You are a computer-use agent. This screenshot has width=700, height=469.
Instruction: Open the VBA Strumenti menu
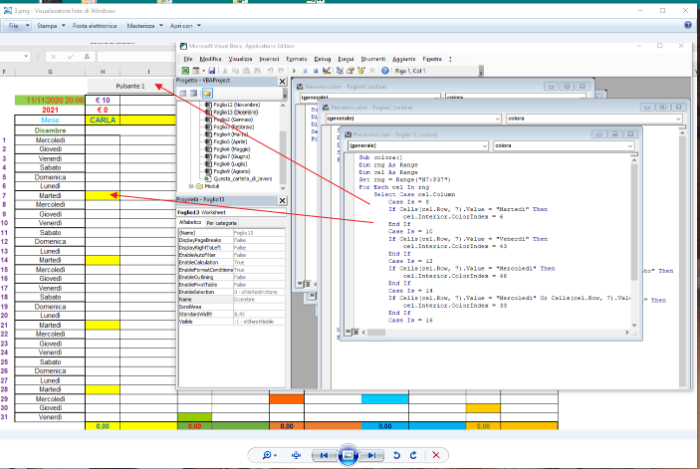tap(373, 59)
